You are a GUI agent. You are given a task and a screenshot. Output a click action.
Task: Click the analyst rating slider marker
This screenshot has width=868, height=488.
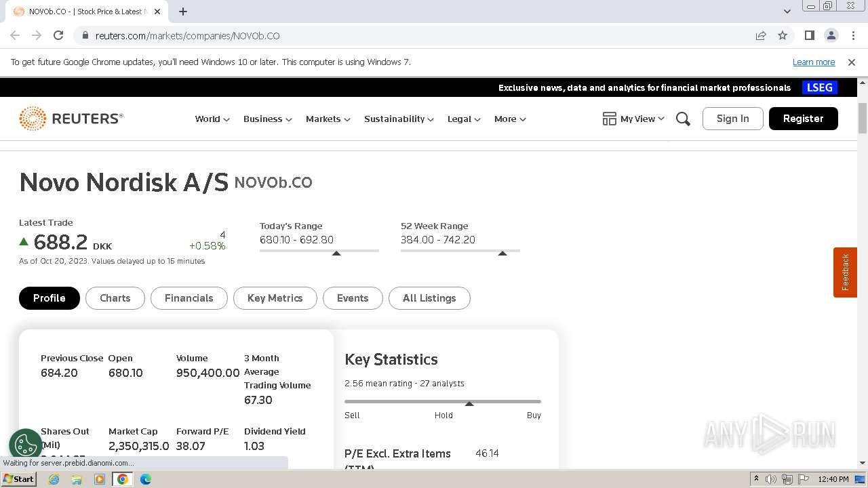(469, 404)
